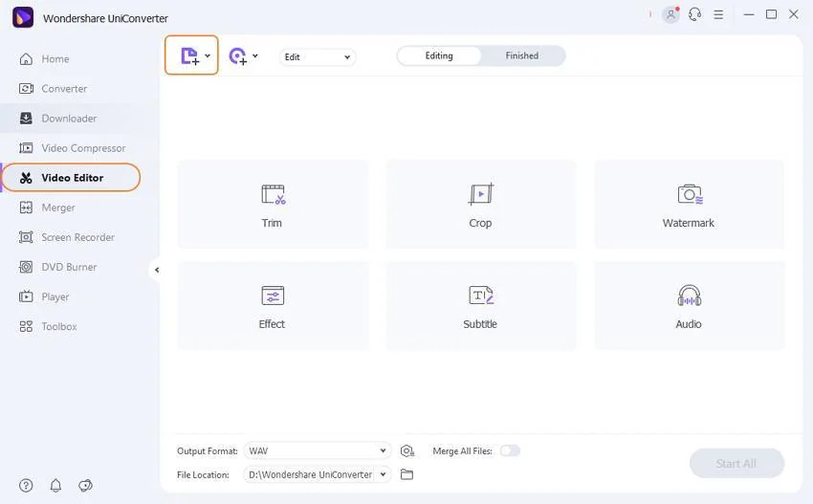
Task: Click the Add Files icon
Action: 189,56
